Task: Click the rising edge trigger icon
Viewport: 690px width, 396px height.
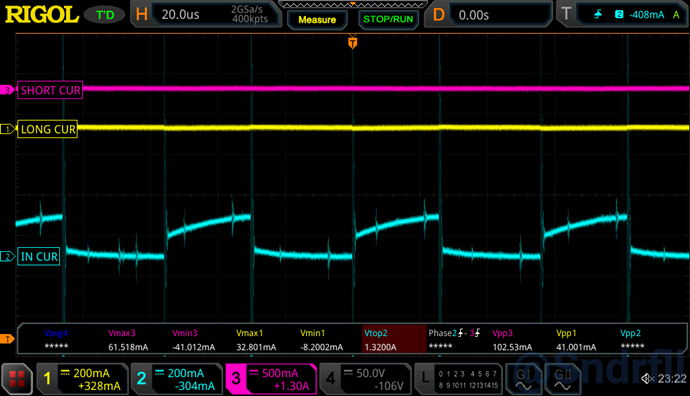Action: (x=598, y=15)
